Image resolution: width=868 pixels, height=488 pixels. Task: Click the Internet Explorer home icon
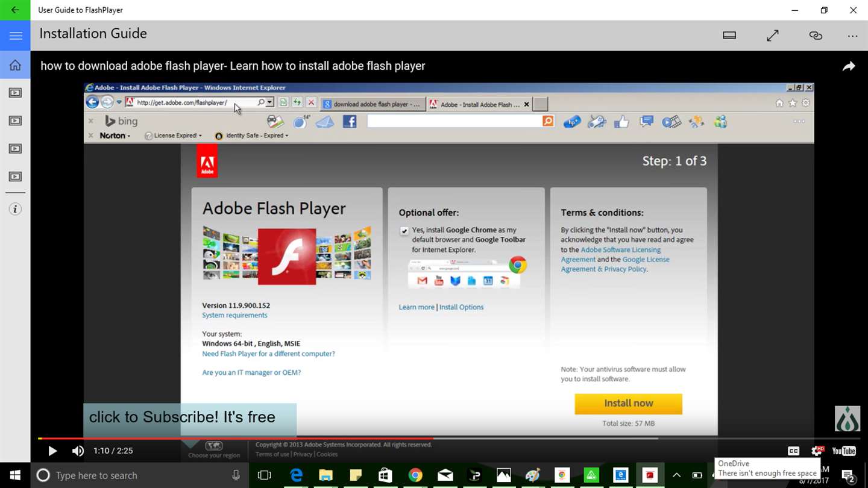pos(779,103)
